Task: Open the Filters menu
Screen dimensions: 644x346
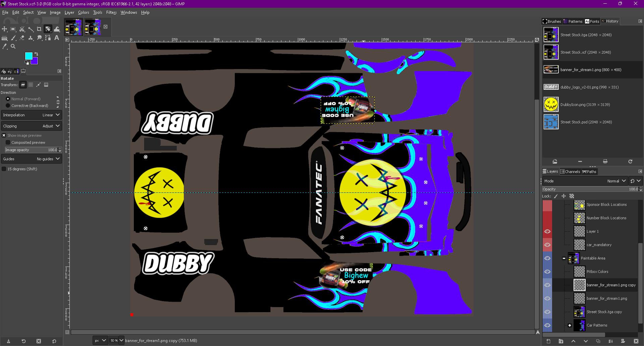Action: point(111,12)
